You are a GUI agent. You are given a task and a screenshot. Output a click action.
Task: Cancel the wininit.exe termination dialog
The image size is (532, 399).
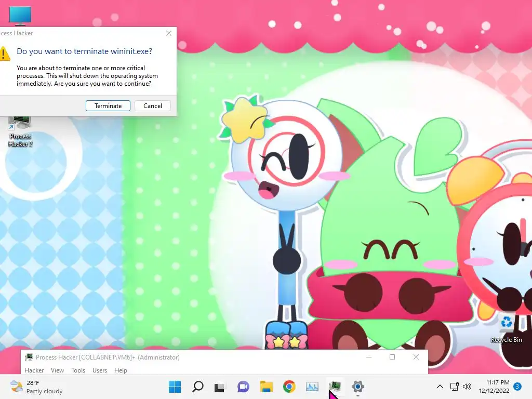pos(153,106)
